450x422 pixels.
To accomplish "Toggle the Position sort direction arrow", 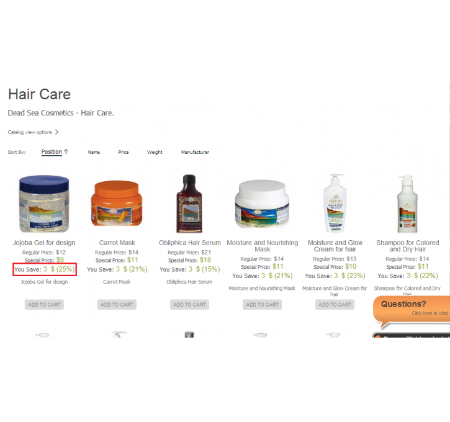I will [66, 152].
